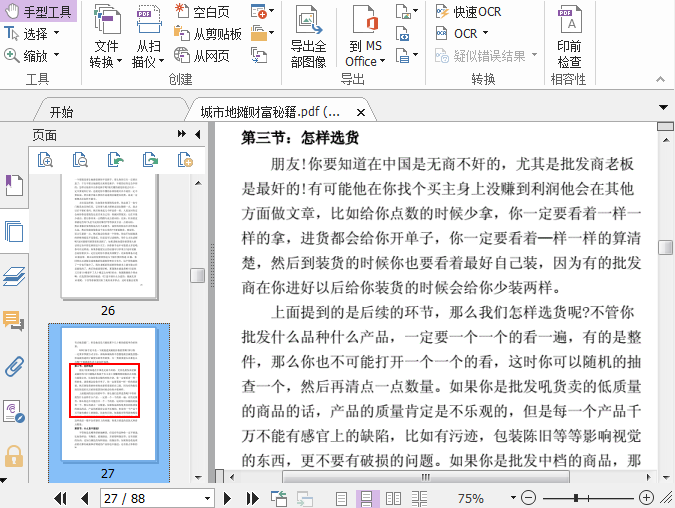Screen dimensions: 675x508
Task: Open the document tab list dropdown
Action: [663, 107]
